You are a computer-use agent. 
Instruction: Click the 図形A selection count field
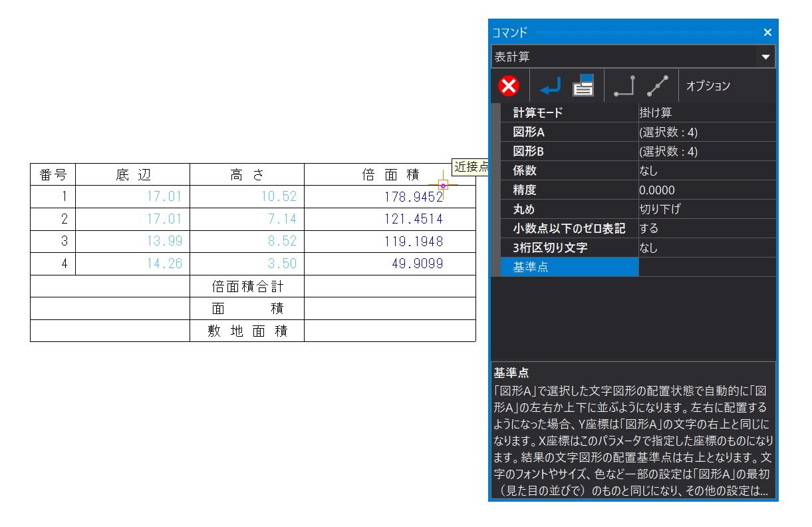[x=706, y=132]
